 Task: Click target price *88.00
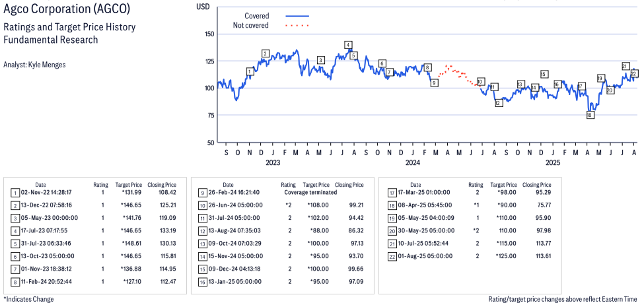320,230
